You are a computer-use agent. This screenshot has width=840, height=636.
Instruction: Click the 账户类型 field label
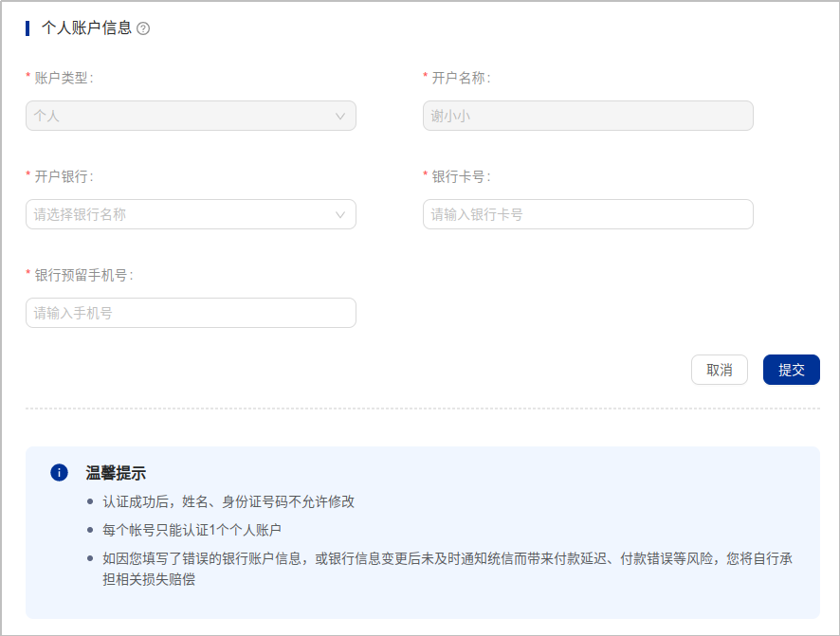tap(63, 78)
